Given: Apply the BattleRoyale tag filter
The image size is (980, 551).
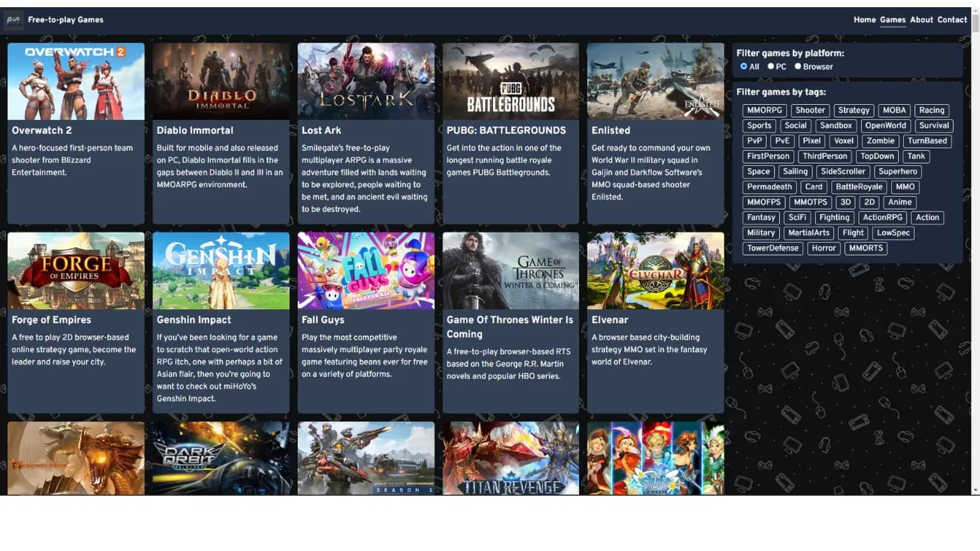Looking at the screenshot, I should point(859,187).
